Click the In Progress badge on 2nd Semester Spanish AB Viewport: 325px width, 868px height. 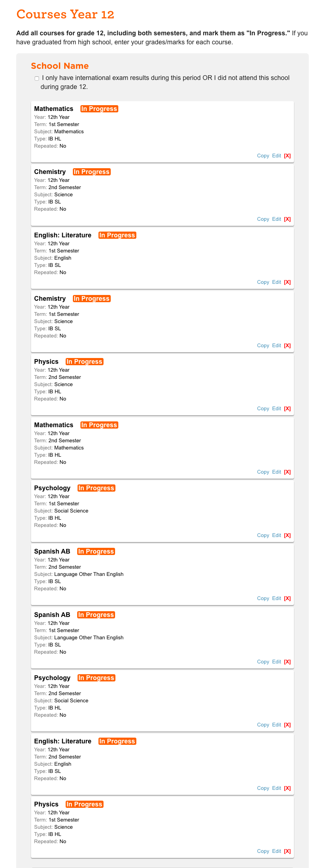(96, 552)
